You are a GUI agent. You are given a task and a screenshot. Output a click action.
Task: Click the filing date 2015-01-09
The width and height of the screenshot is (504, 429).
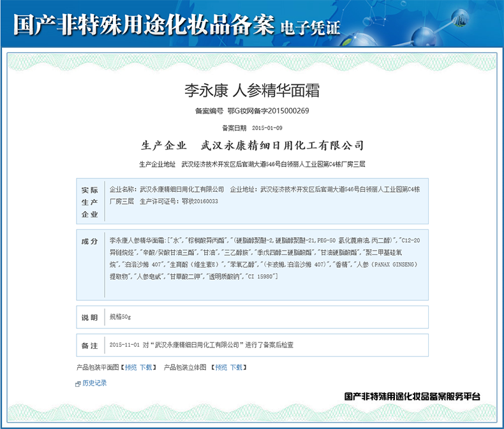click(x=267, y=128)
